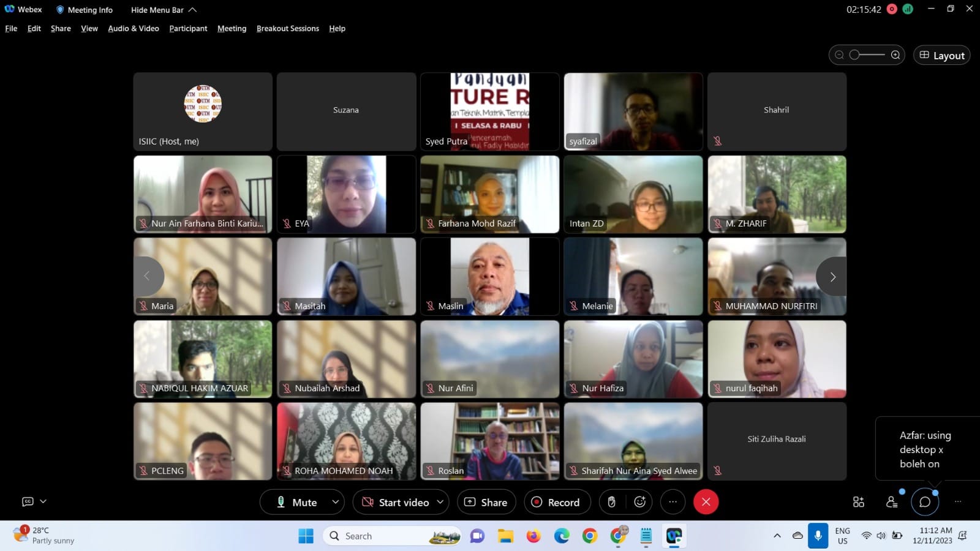Click the red leave meeting button

[x=706, y=502]
